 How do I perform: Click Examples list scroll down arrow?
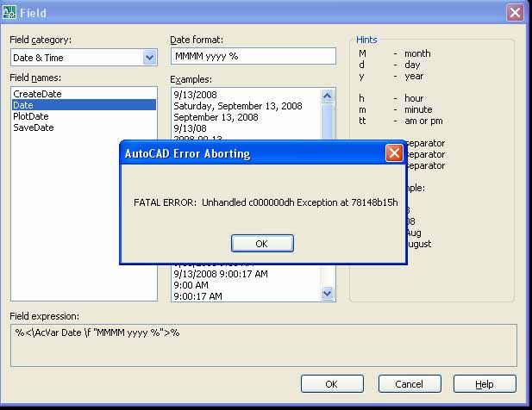(x=327, y=293)
